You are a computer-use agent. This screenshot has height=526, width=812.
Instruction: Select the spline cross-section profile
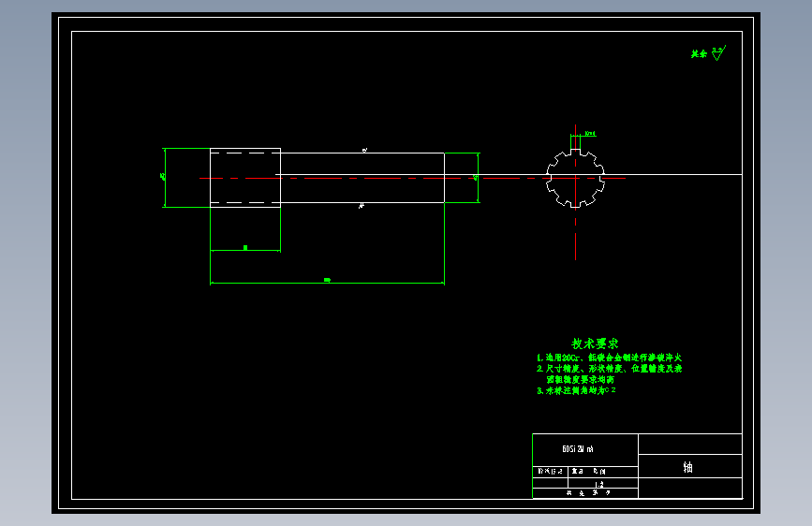(x=575, y=179)
